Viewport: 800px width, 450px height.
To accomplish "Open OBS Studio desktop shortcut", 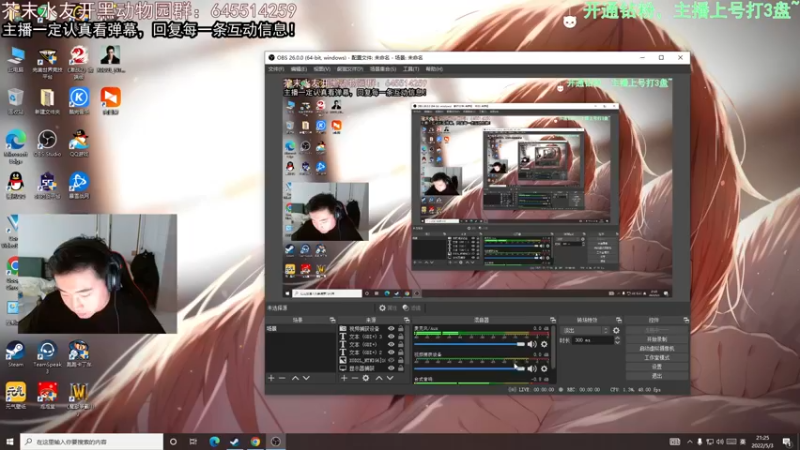I will [x=47, y=143].
